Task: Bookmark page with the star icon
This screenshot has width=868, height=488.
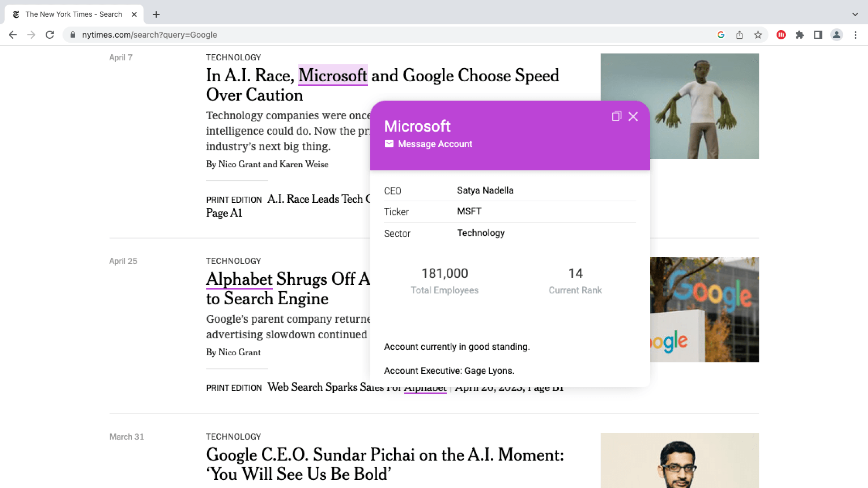Action: click(x=758, y=35)
